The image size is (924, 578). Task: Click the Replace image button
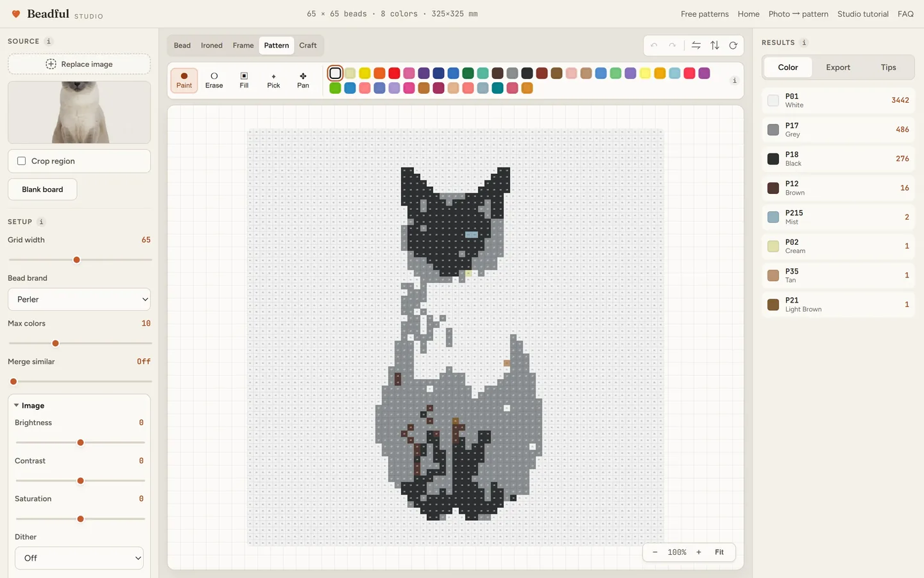point(79,64)
